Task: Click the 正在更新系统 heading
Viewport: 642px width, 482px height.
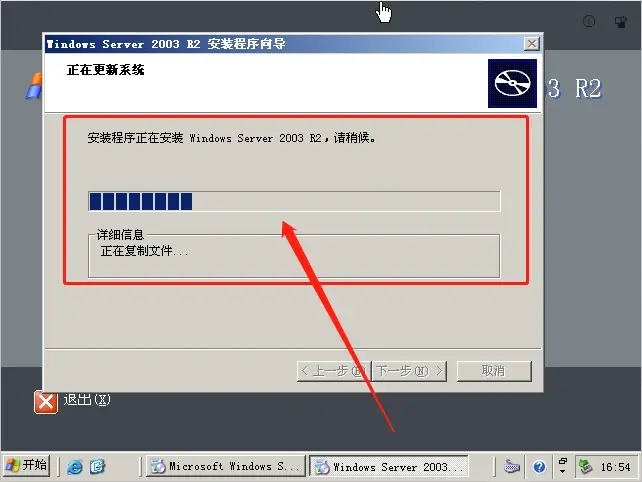Action: [x=106, y=70]
